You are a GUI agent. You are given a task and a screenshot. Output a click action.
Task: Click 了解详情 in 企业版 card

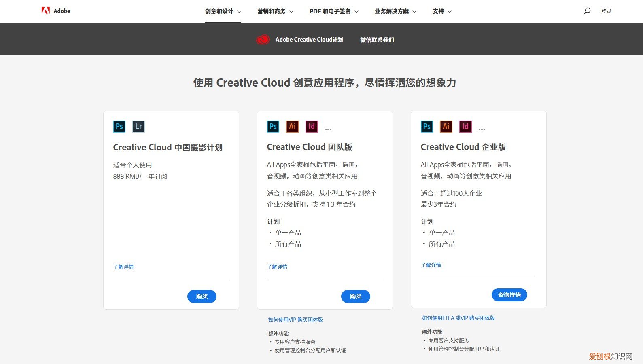pos(431,265)
